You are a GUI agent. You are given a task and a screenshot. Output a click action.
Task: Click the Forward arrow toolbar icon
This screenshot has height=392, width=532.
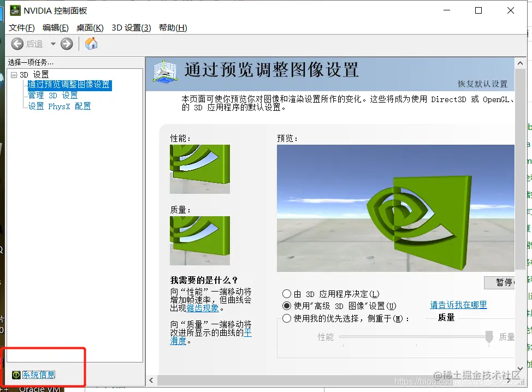click(x=67, y=44)
